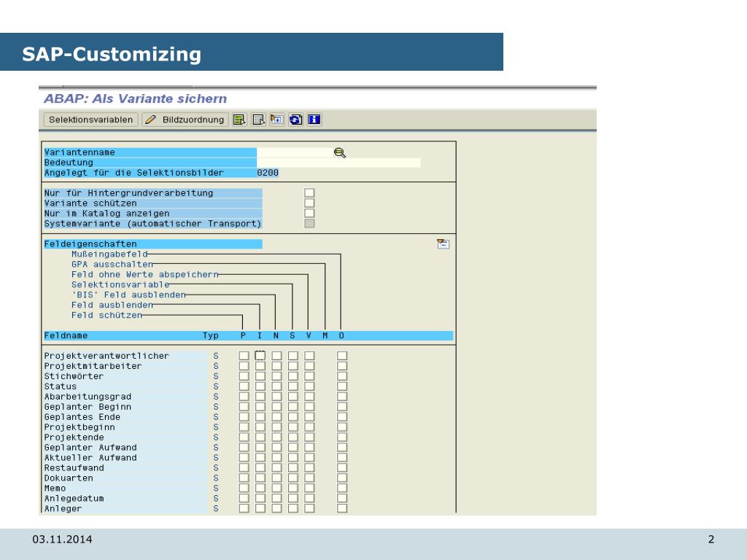Click into the Bedeutung input field

[x=338, y=163]
